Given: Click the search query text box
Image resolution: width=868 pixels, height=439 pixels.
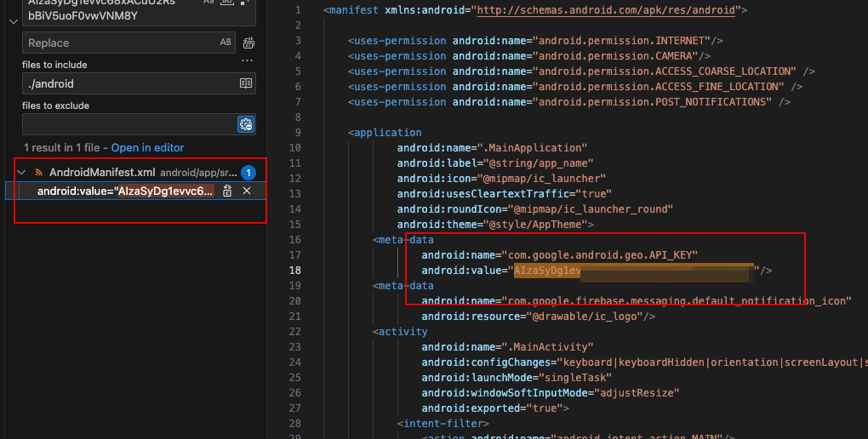Looking at the screenshot, I should click(139, 12).
